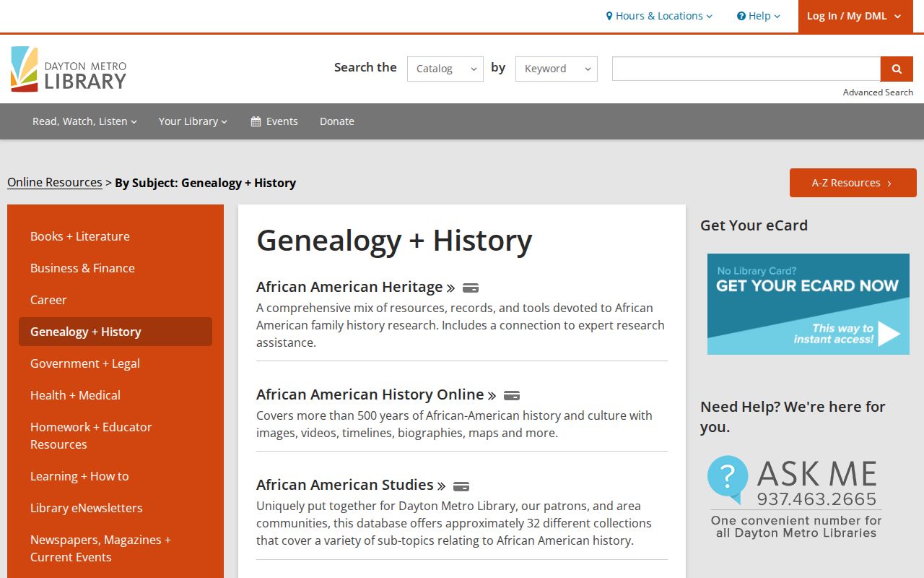
Task: Open Library eNewsletters
Action: (x=115, y=508)
